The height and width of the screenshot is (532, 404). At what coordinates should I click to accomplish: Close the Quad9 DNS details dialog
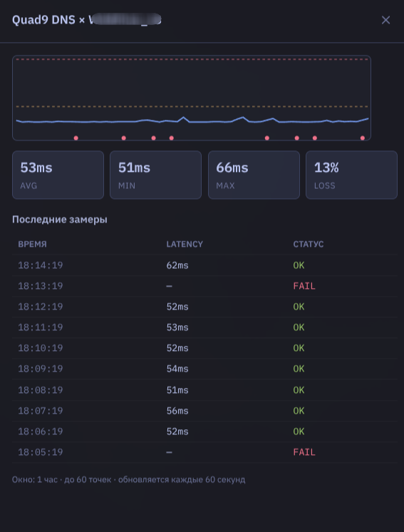(x=385, y=20)
